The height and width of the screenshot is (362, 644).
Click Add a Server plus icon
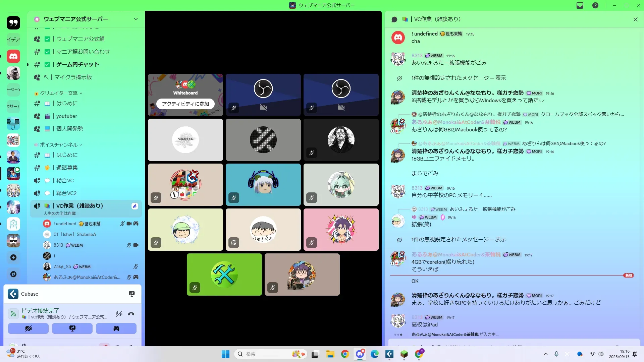pos(13,257)
